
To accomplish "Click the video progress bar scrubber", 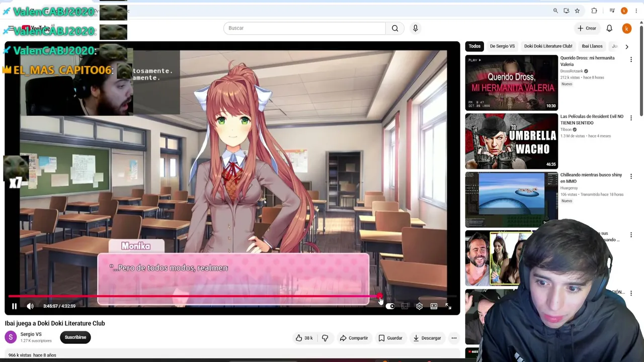I will pos(380,297).
